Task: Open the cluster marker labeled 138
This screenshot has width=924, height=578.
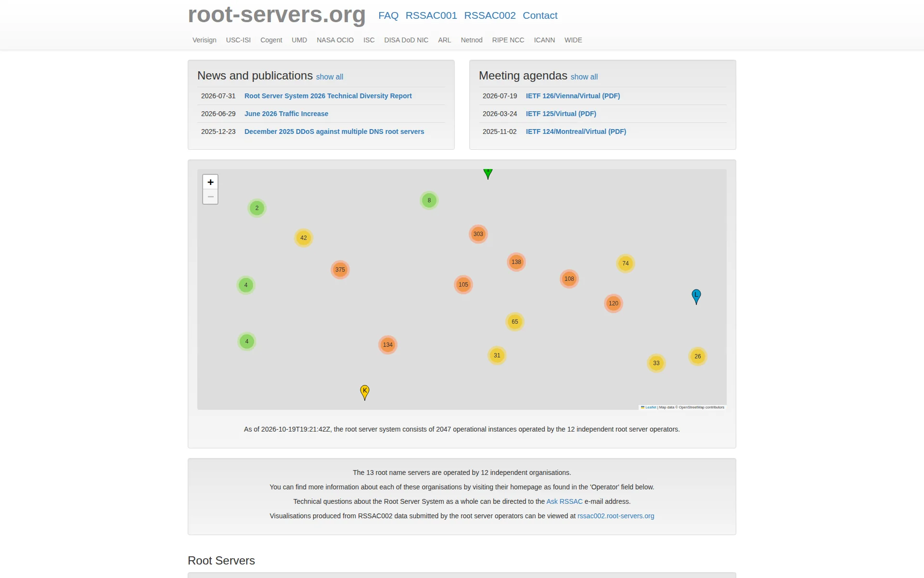Action: 516,262
